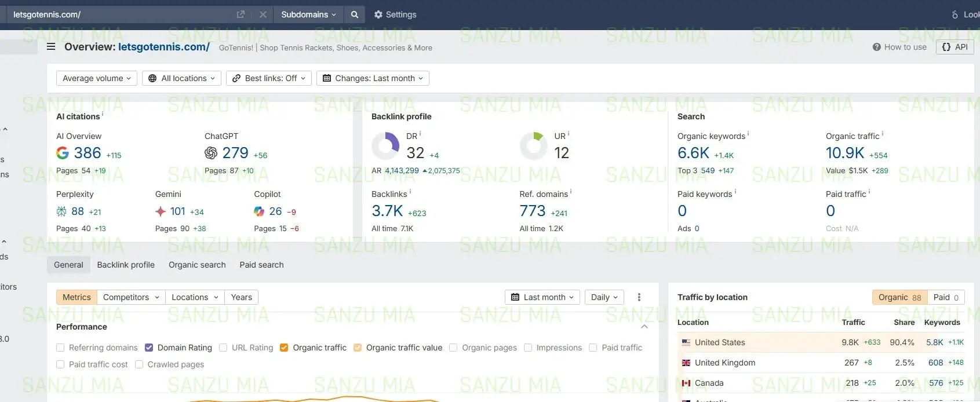Click the United Kingdom flag icon
This screenshot has width=980, height=402.
[686, 363]
